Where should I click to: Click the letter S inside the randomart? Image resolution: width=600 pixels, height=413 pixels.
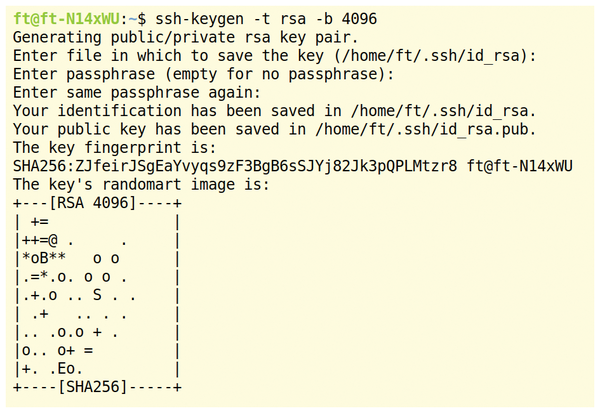click(x=98, y=295)
